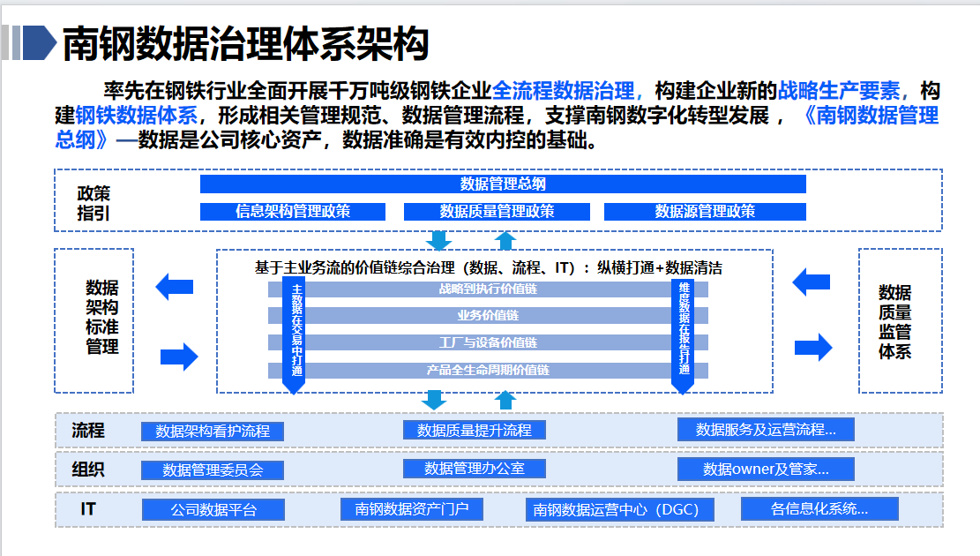980x556 pixels.
Task: Click the up arrow above 数据质量提升流程
Action: point(505,400)
